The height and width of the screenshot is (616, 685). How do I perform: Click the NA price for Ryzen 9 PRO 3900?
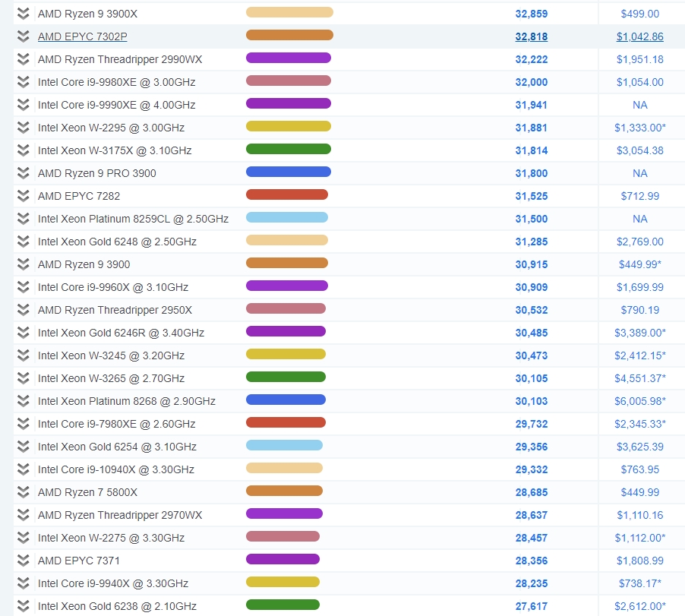pyautogui.click(x=640, y=173)
